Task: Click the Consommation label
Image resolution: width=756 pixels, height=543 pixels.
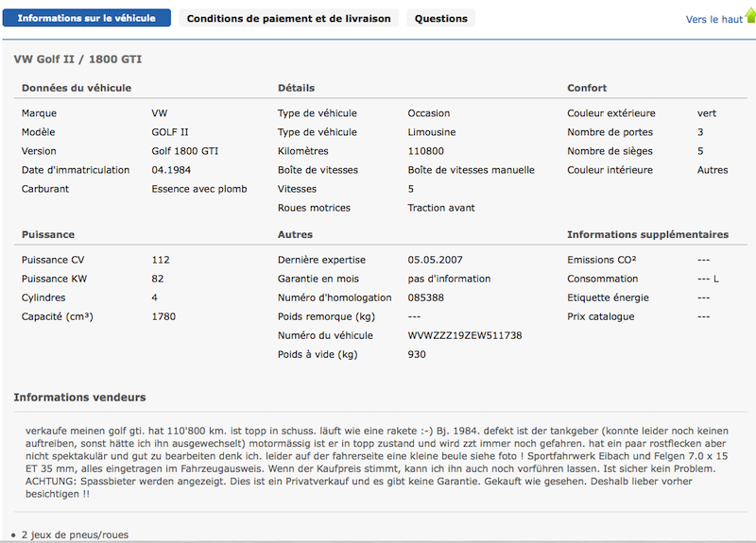Action: [602, 279]
